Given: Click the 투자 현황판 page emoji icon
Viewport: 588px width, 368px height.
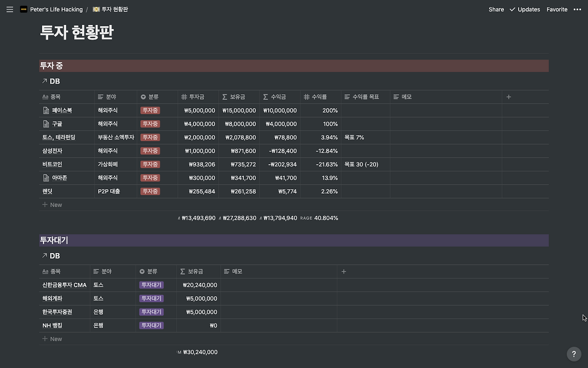Looking at the screenshot, I should 96,9.
